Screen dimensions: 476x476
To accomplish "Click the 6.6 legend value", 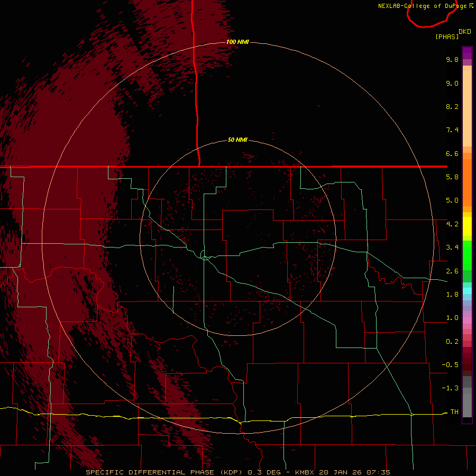I will pyautogui.click(x=452, y=153).
